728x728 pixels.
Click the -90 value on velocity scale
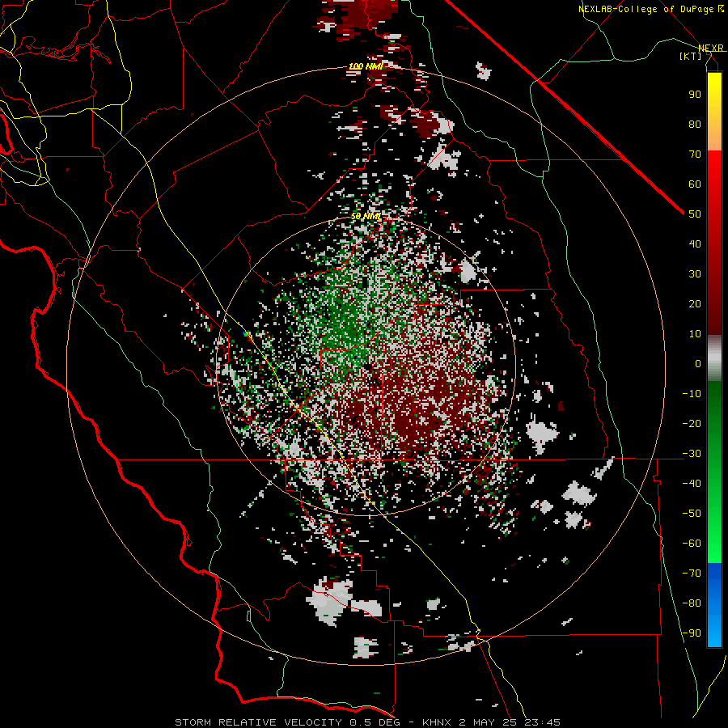click(692, 633)
